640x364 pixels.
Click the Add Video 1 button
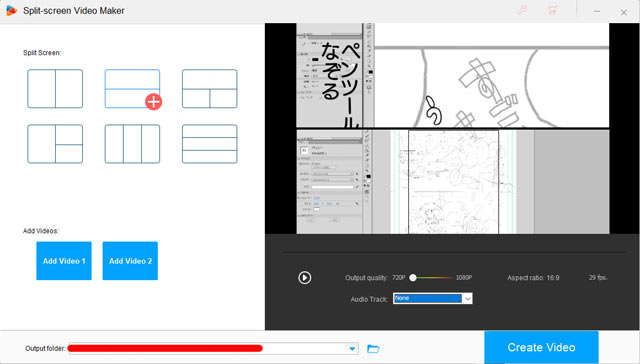tap(64, 261)
